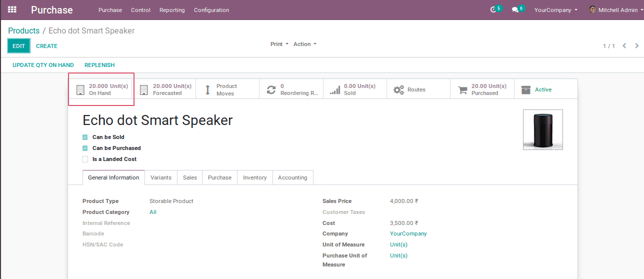This screenshot has width=644, height=279.
Task: Open the Action dropdown
Action: 305,44
